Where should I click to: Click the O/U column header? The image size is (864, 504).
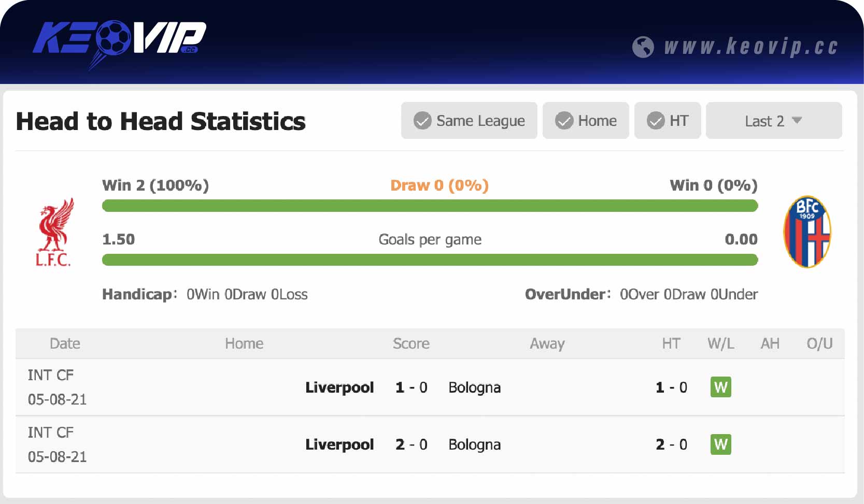(820, 343)
